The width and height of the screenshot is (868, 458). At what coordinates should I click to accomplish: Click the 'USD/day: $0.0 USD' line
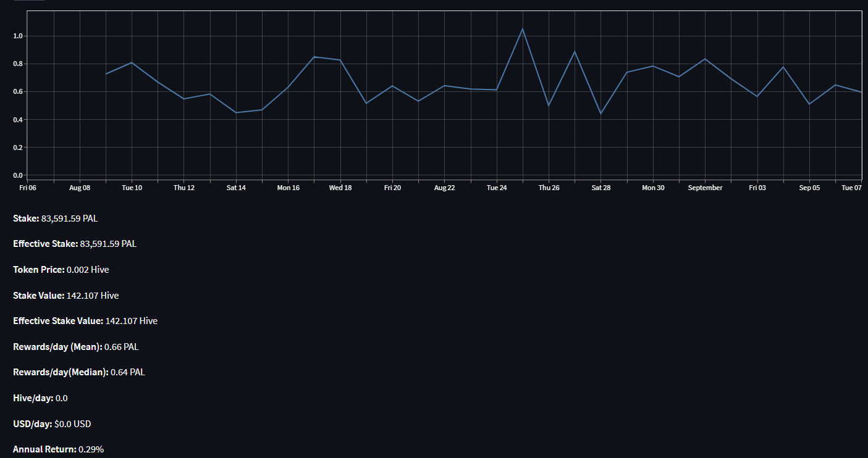[x=52, y=424]
